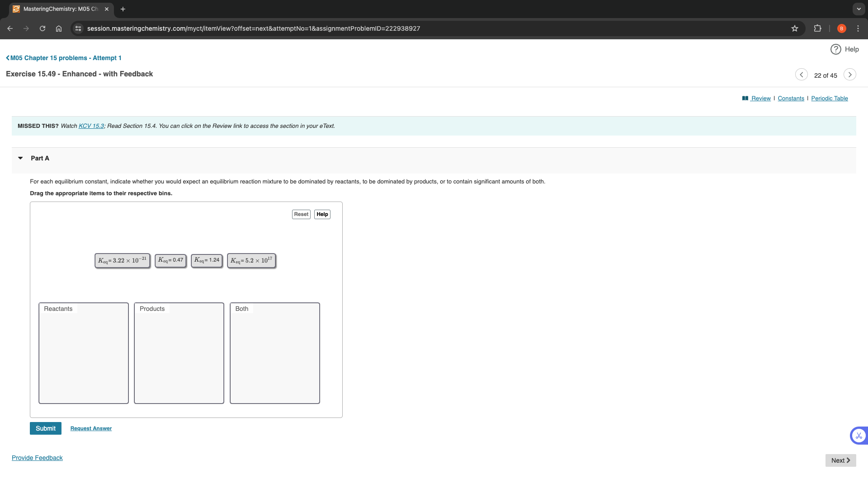868x488 pixels.
Task: Open a new browser tab
Action: (x=123, y=9)
